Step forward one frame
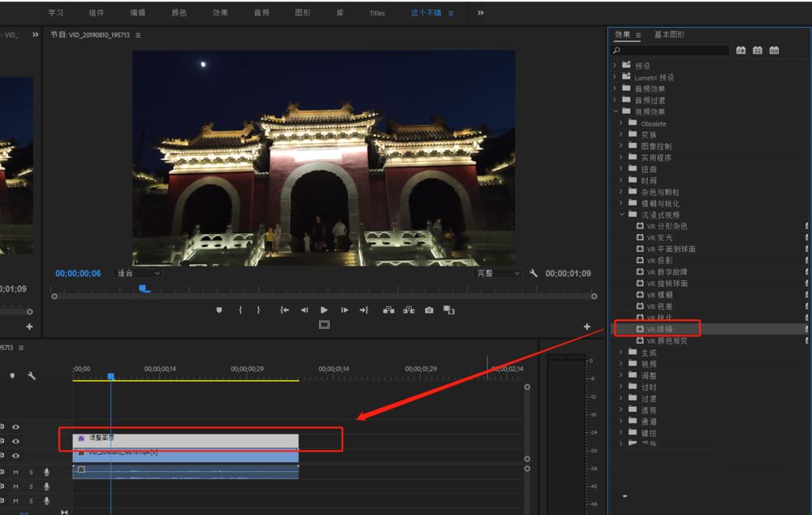This screenshot has width=812, height=515. tap(344, 309)
